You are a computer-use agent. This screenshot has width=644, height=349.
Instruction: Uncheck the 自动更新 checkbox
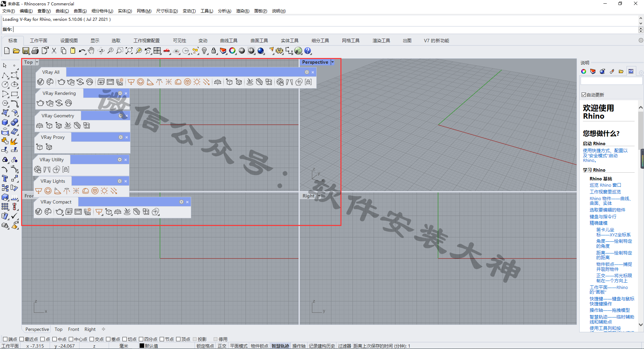[584, 95]
